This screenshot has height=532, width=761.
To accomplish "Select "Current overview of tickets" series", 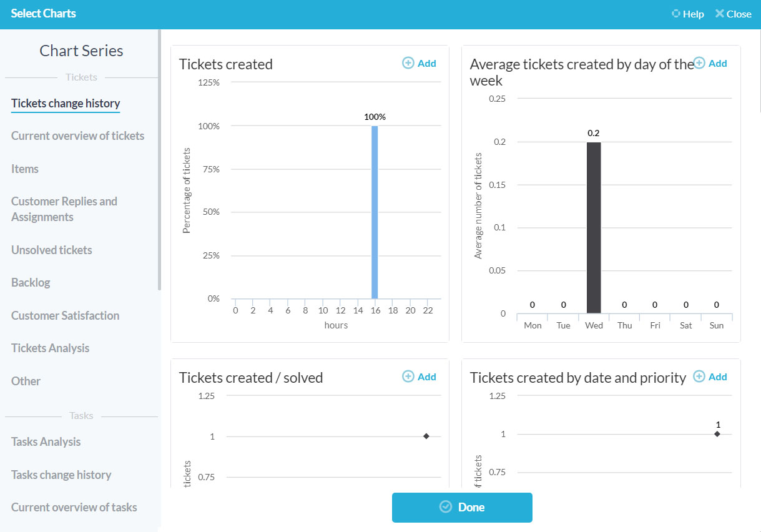I will coord(77,135).
